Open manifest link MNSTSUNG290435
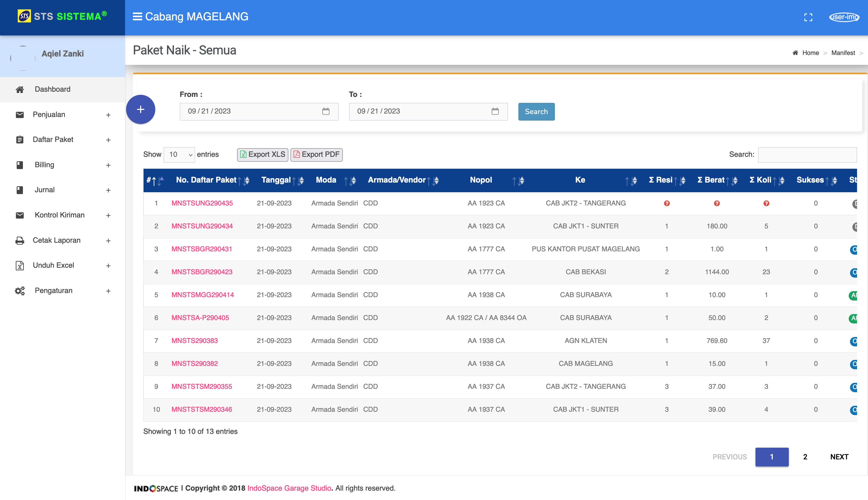The width and height of the screenshot is (868, 500). click(202, 203)
